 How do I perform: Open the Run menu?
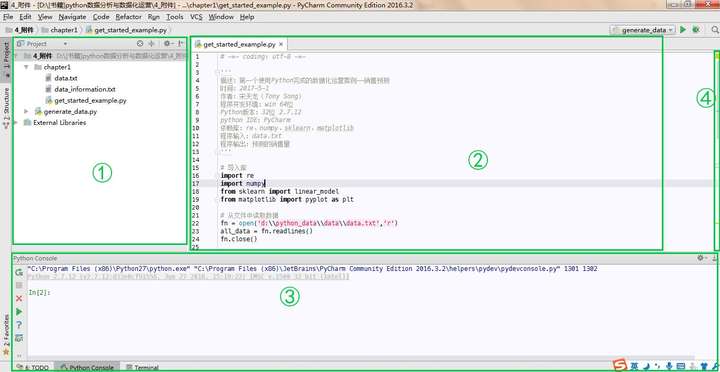coord(154,17)
